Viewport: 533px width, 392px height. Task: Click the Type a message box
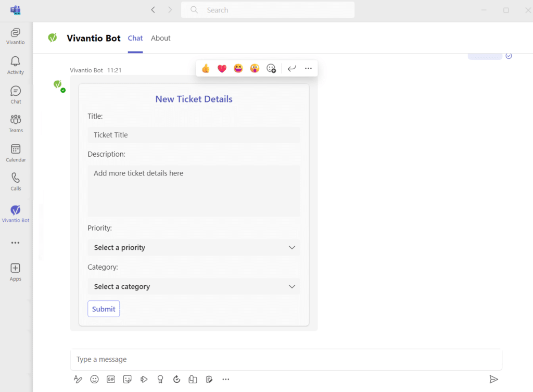[285, 359]
